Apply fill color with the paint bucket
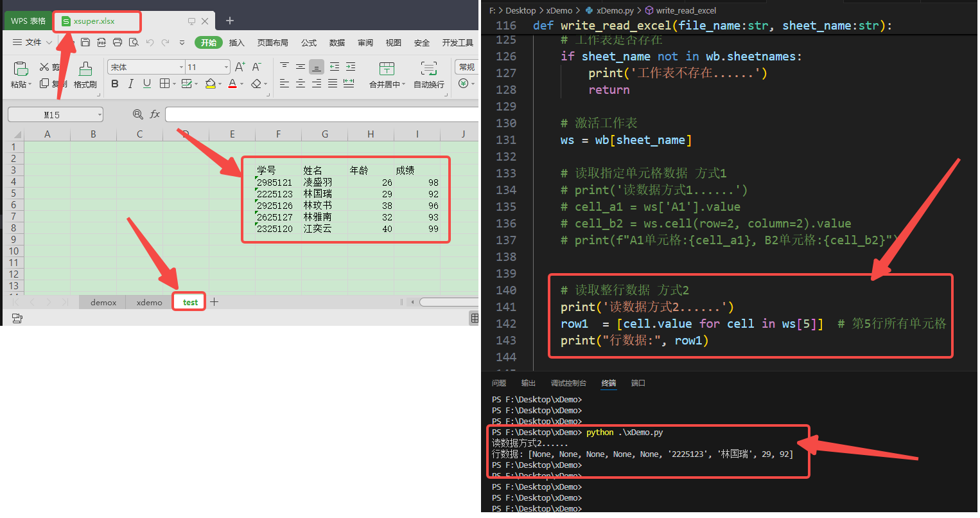 [x=210, y=84]
